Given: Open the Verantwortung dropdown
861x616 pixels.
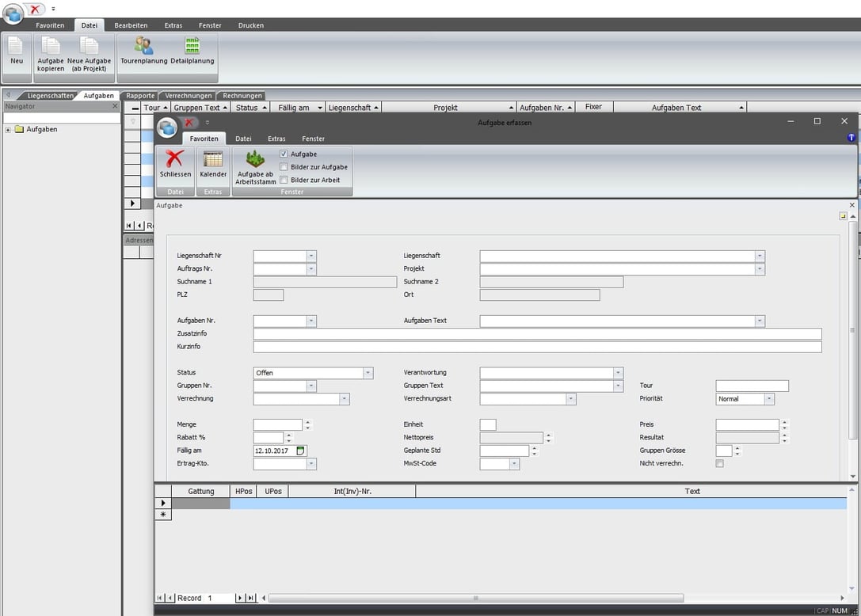Looking at the screenshot, I should 619,373.
